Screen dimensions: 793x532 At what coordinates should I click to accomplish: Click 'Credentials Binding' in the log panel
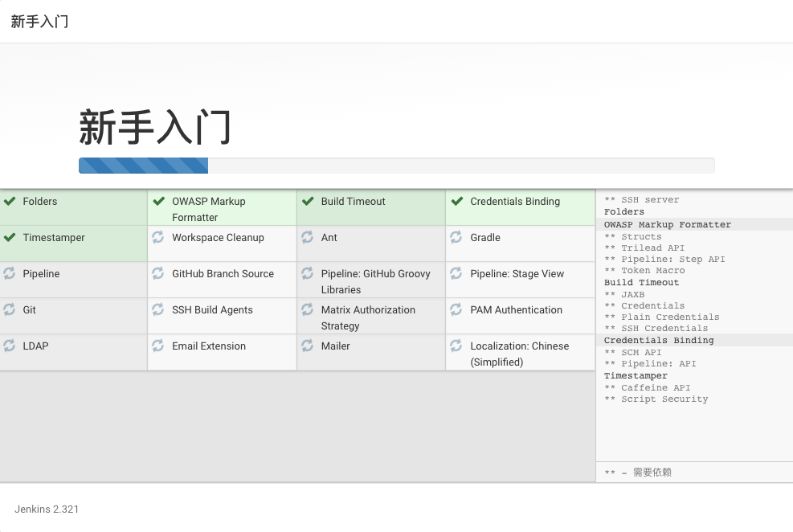pos(659,340)
